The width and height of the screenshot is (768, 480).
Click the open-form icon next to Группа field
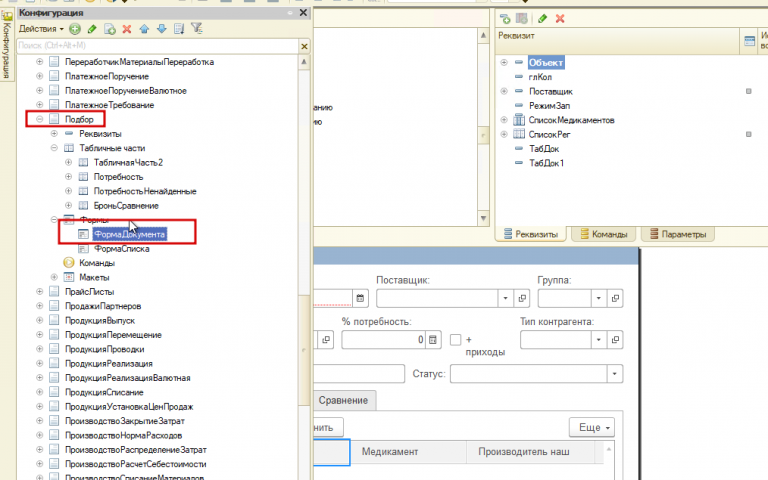pos(615,298)
